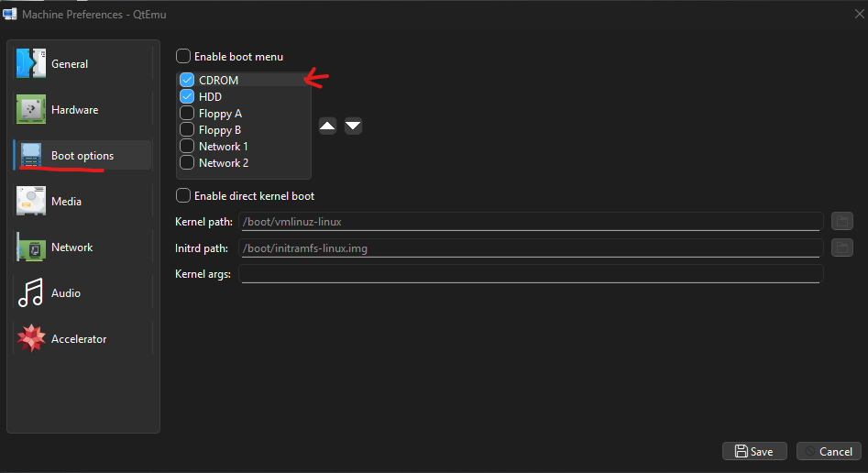Move boot device down with arrow
The height and width of the screenshot is (473, 868).
coord(353,126)
